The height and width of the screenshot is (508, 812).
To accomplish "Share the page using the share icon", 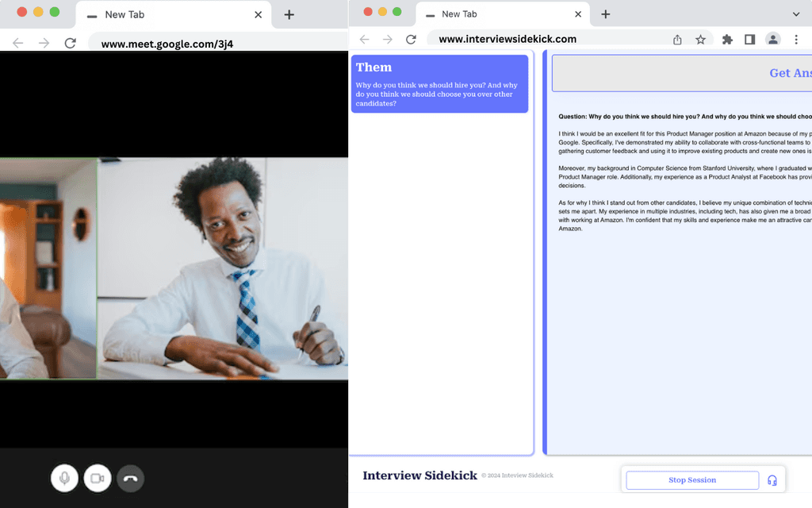I will pyautogui.click(x=676, y=38).
